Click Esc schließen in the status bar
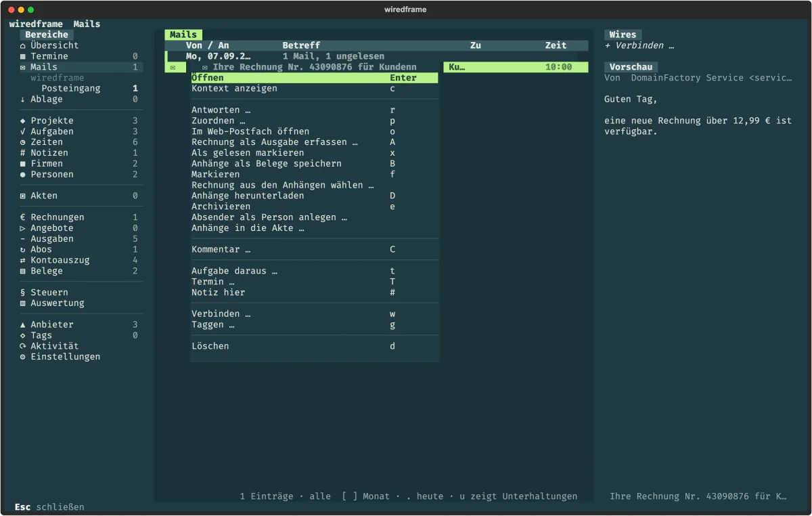 tap(49, 507)
